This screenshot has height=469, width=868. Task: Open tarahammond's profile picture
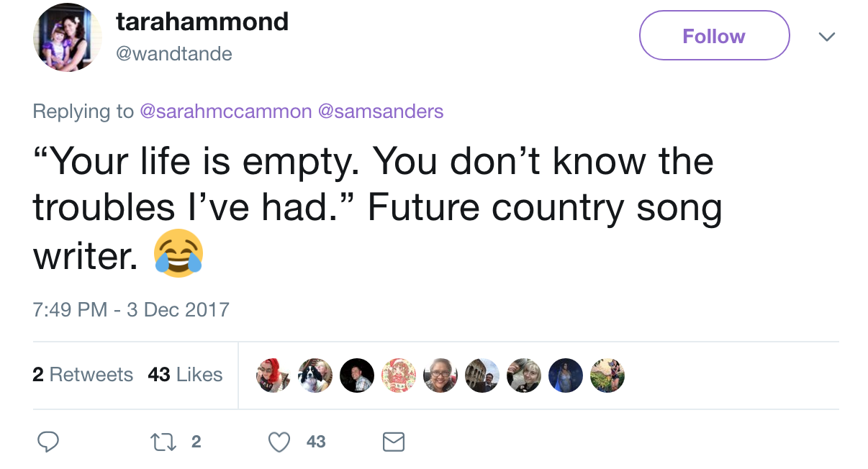point(68,37)
